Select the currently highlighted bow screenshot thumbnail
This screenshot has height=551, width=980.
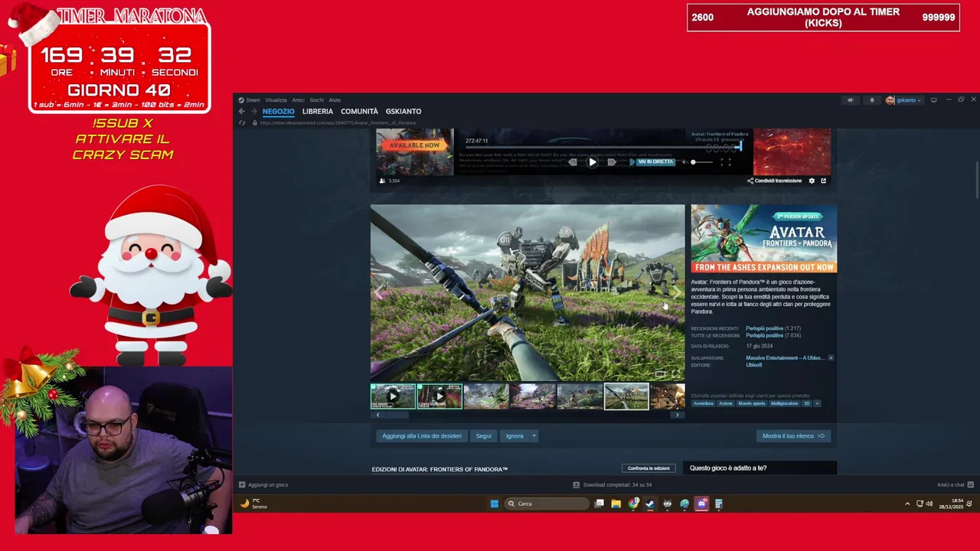[x=626, y=396]
